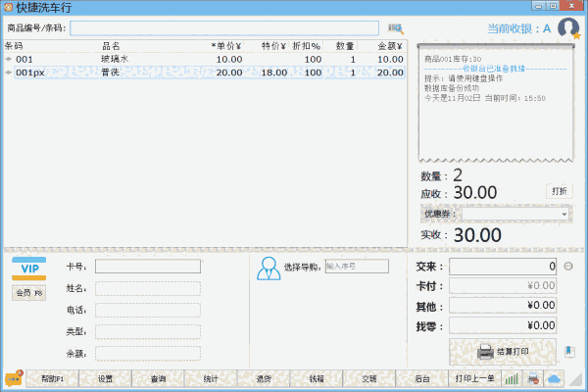Image resolution: width=588 pixels, height=392 pixels.
Task: Open 统计 statistics from bottom bar
Action: 211,379
